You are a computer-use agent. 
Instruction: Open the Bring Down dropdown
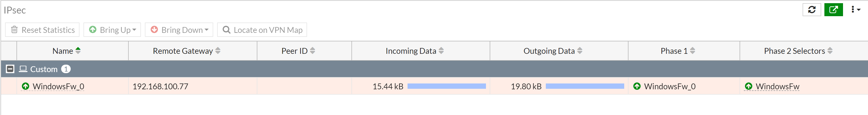pos(179,30)
